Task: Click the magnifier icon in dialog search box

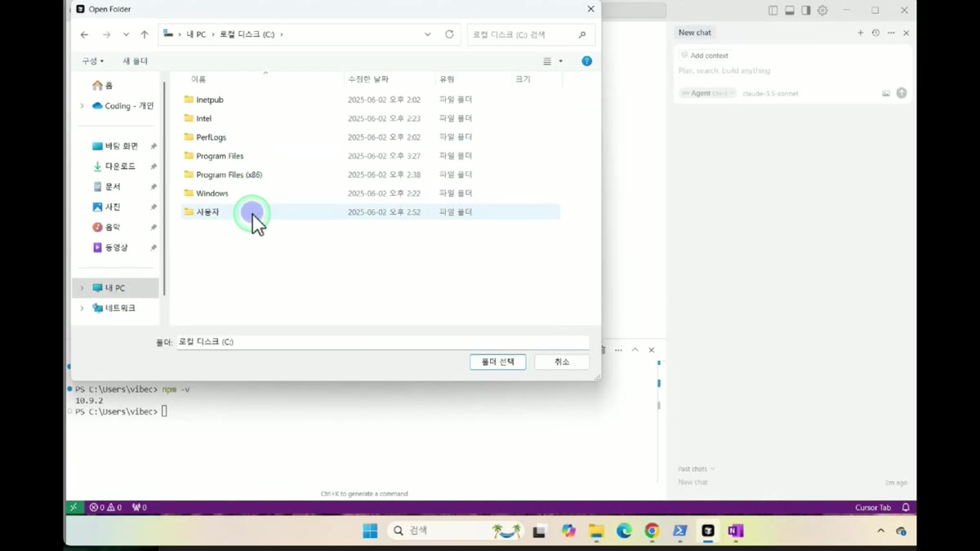Action: click(x=582, y=34)
